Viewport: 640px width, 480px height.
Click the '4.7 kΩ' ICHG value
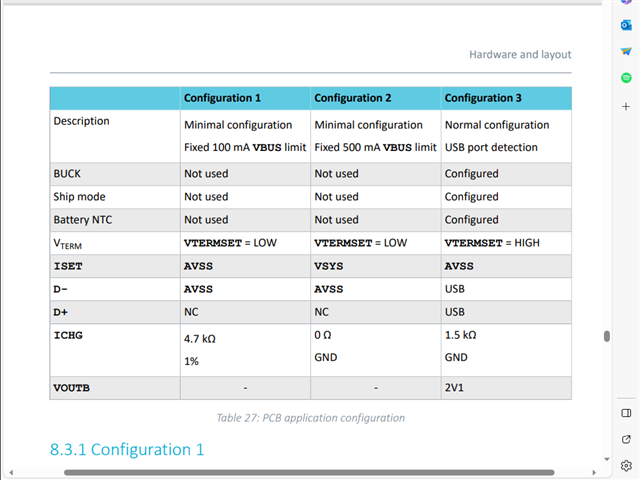(x=200, y=339)
